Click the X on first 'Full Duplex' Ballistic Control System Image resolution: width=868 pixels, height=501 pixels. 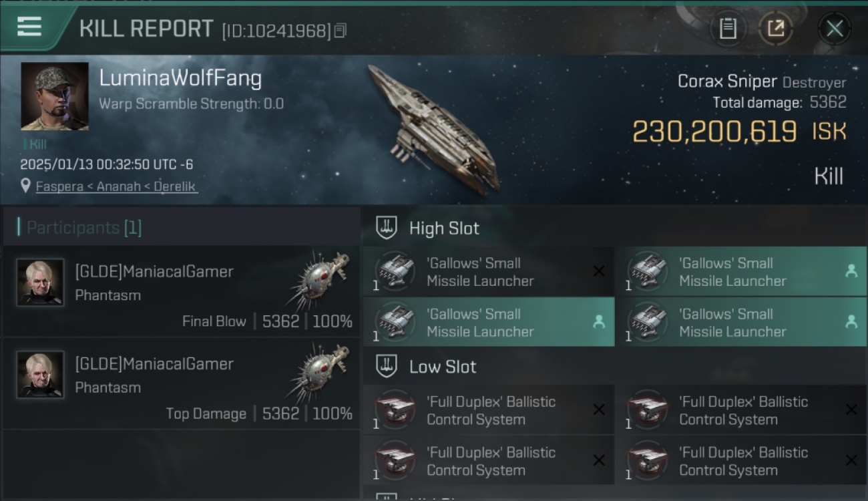(x=599, y=409)
